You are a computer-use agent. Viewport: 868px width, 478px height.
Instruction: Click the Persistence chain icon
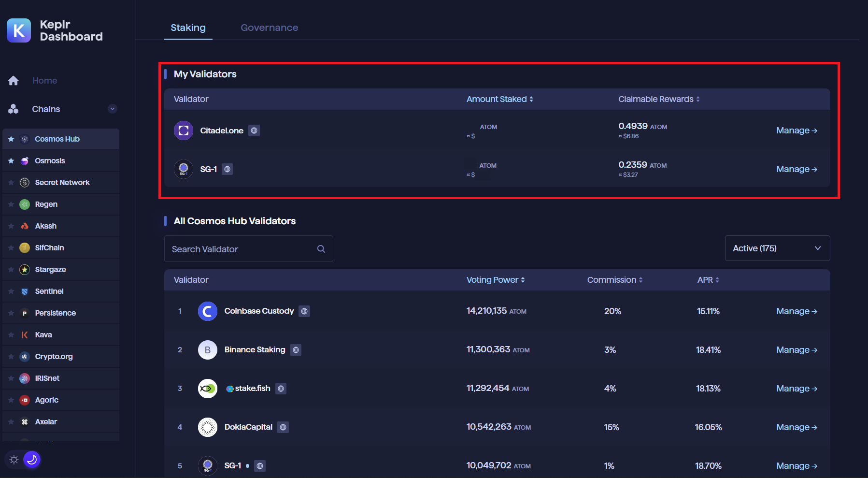tap(25, 313)
